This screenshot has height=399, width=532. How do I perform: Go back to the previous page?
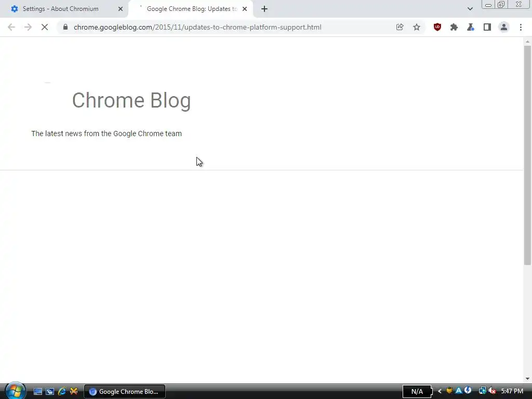(11, 27)
